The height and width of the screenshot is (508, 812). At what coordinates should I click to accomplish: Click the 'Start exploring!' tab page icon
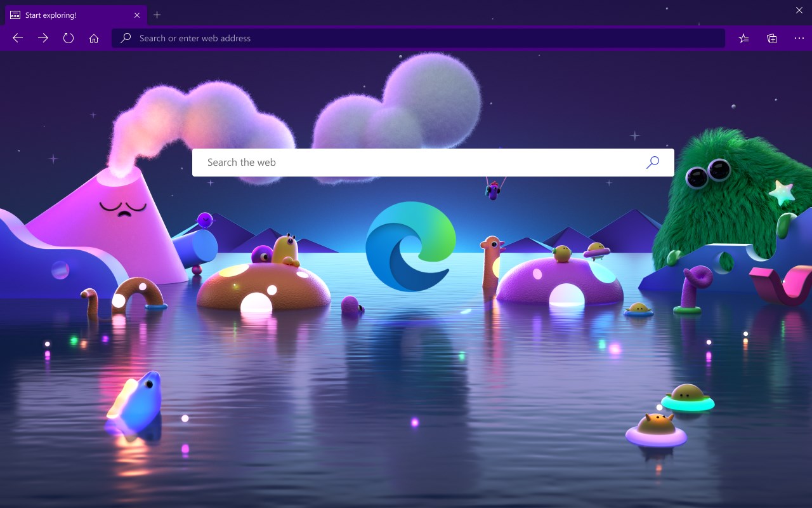tap(15, 15)
